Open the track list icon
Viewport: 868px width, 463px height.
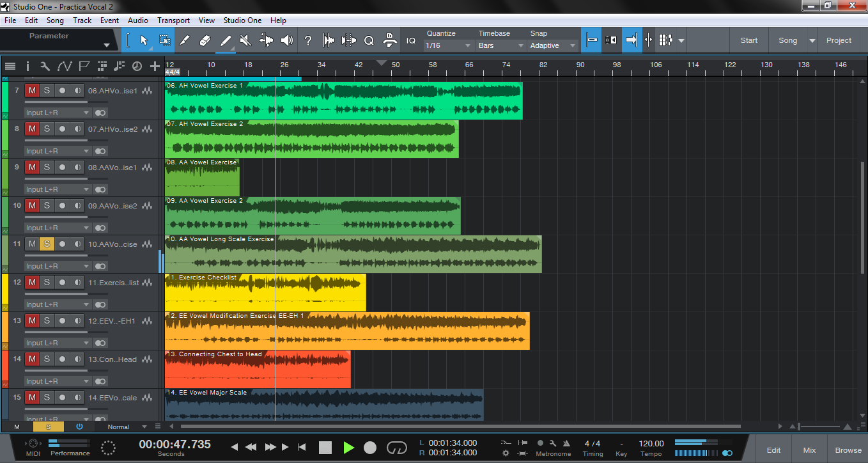tap(10, 66)
